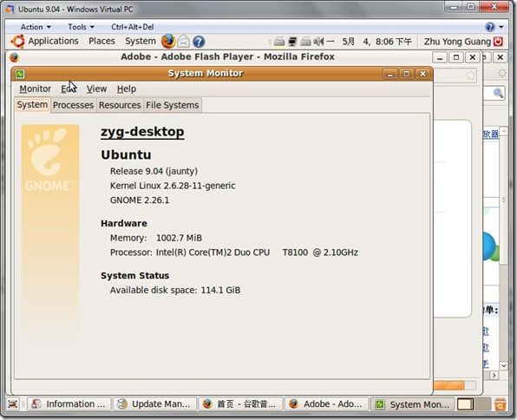Image resolution: width=517 pixels, height=420 pixels.
Task: Open the View menu in System Monitor
Action: [96, 89]
